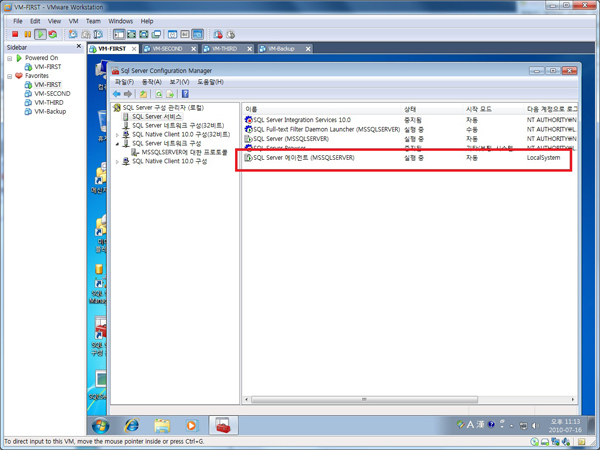The height and width of the screenshot is (450, 600).
Task: Open Internet Explorer from the guest taskbar
Action: [132, 425]
